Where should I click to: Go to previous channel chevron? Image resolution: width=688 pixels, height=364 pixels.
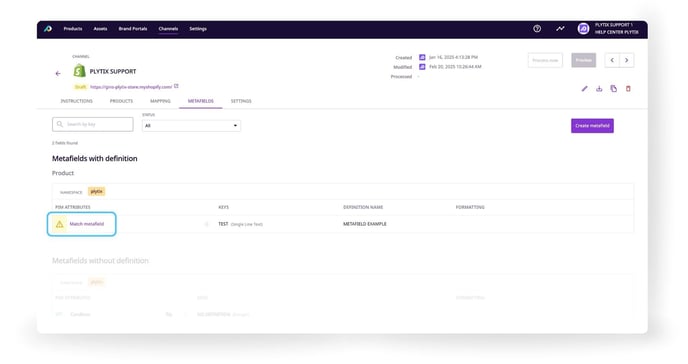click(x=612, y=61)
